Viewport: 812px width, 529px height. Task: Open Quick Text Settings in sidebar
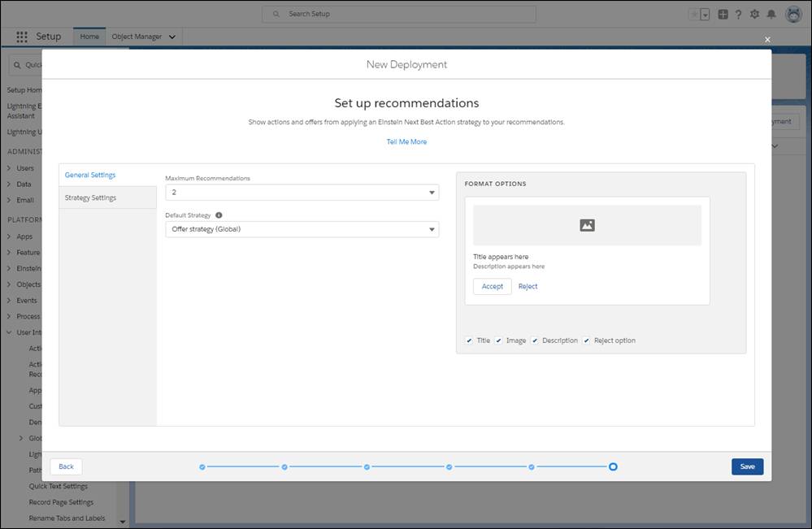click(x=58, y=487)
